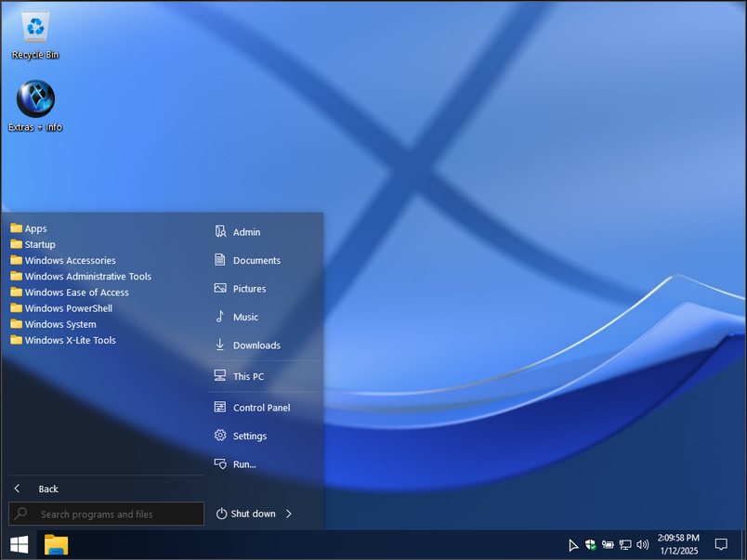Image resolution: width=747 pixels, height=560 pixels.
Task: Expand the Shut down options arrow
Action: (x=289, y=514)
